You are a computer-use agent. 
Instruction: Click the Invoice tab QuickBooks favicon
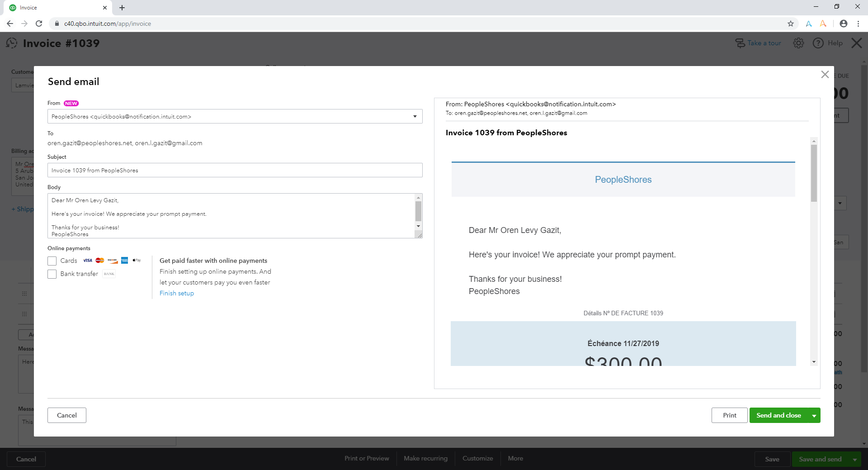coord(13,8)
